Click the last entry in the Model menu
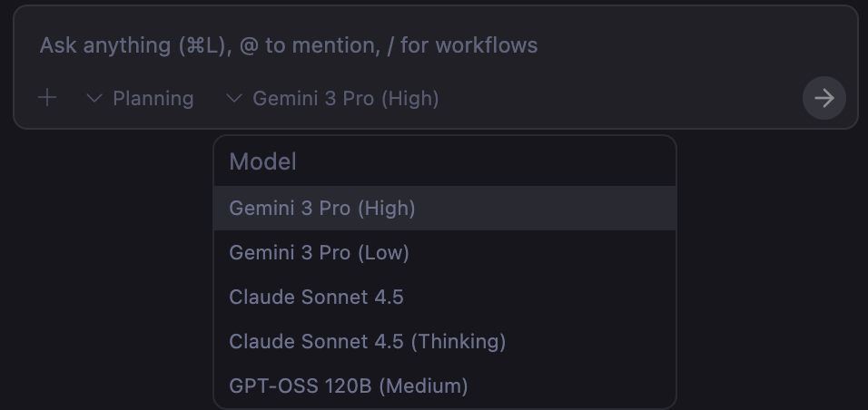The image size is (868, 410). pyautogui.click(x=349, y=386)
